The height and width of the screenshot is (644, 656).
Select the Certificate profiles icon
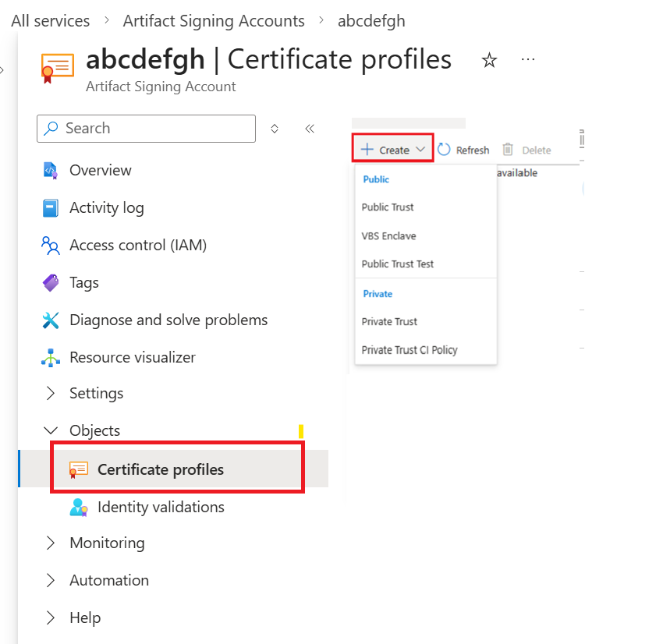point(77,469)
